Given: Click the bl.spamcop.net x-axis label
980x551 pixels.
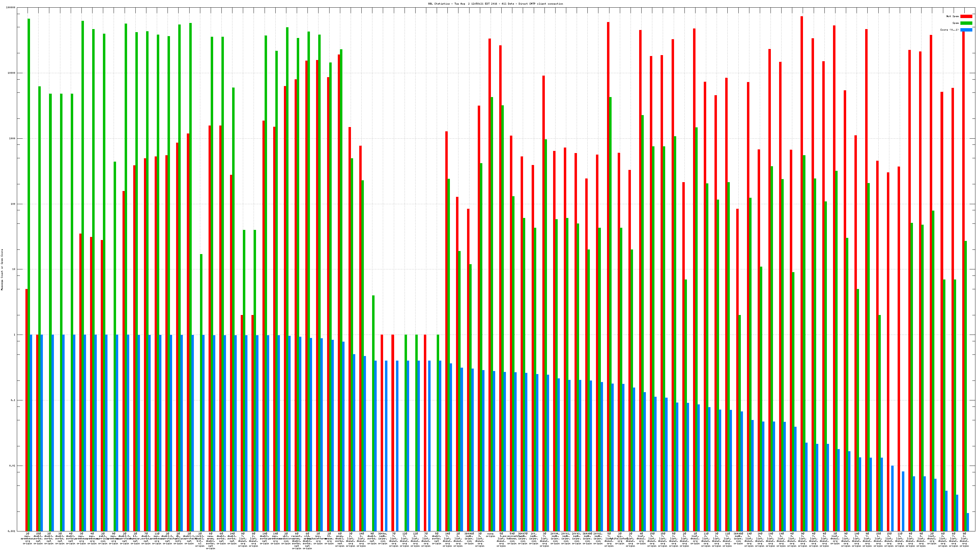Looking at the screenshot, I should (135, 538).
